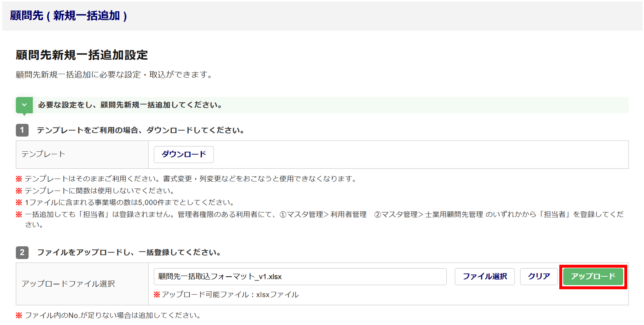Click the ※ mark beside the 関数 note

point(19,191)
